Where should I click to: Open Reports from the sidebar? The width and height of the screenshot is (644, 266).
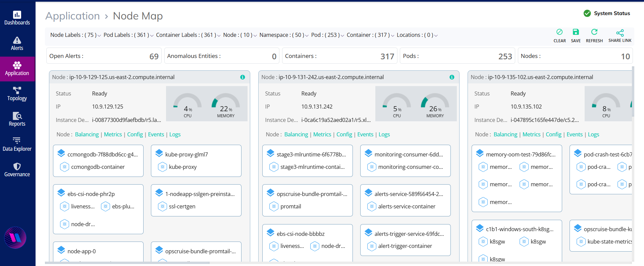tap(17, 120)
